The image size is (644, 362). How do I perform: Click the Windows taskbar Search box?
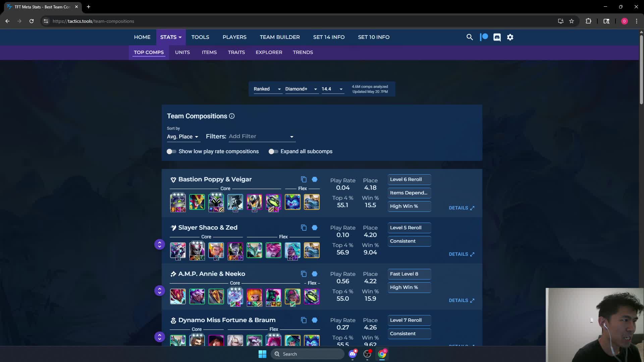pyautogui.click(x=307, y=354)
